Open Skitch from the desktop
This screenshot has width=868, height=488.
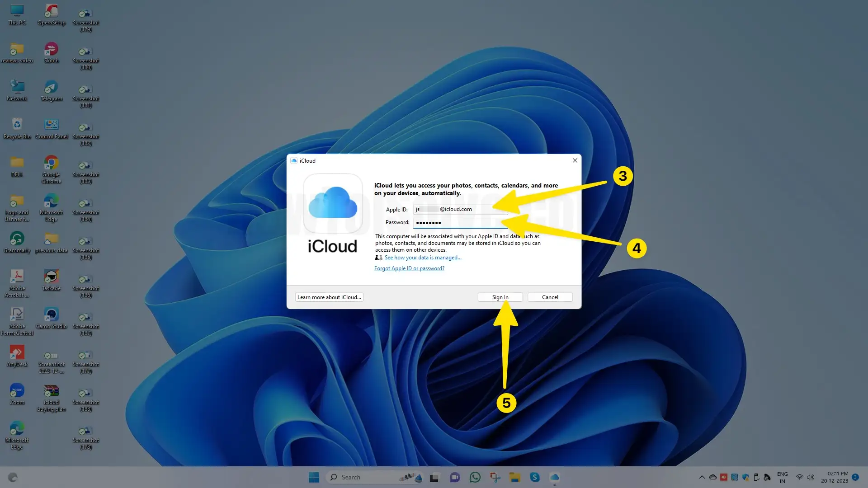coord(51,50)
